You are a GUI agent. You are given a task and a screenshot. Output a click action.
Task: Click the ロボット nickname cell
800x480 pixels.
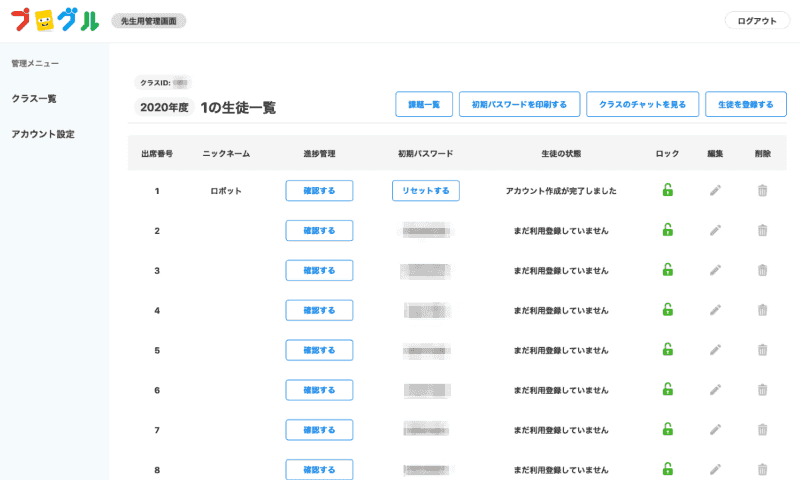tap(226, 191)
